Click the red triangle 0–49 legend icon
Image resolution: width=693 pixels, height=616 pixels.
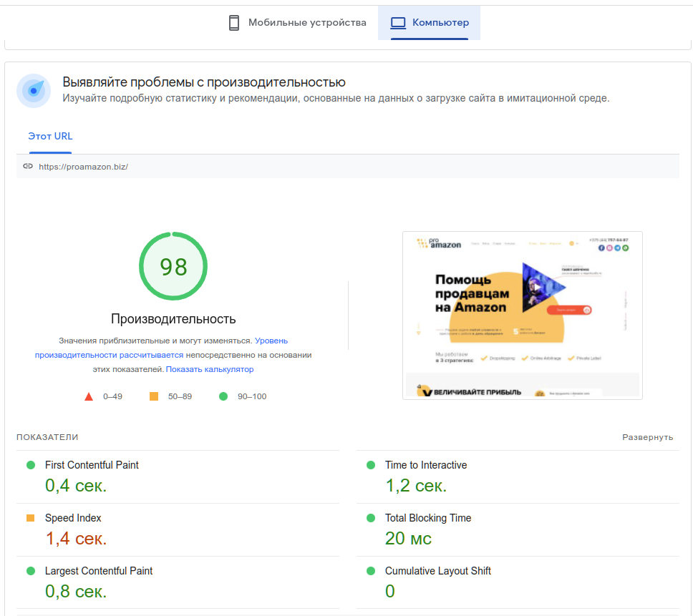89,396
